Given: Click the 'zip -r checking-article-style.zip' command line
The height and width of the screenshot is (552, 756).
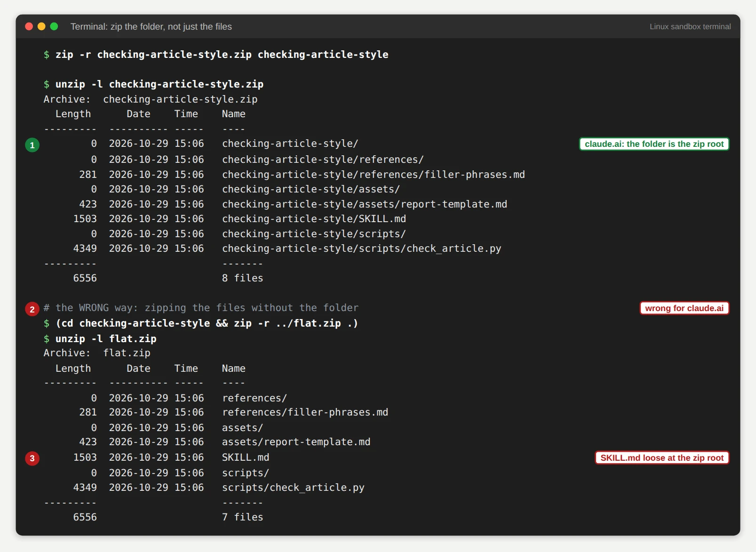Looking at the screenshot, I should pos(216,55).
